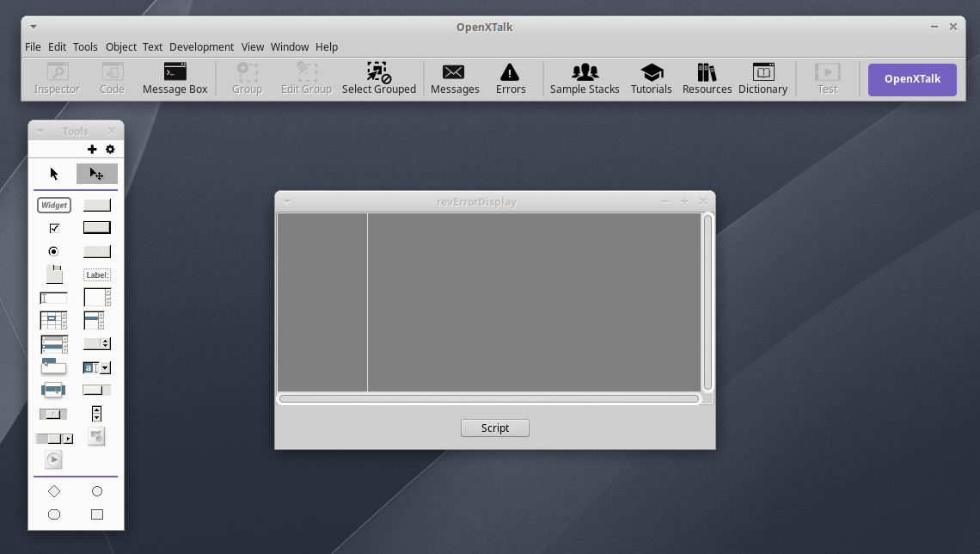Click the horizontal scrollbar in revErrorDisplay

(x=489, y=399)
